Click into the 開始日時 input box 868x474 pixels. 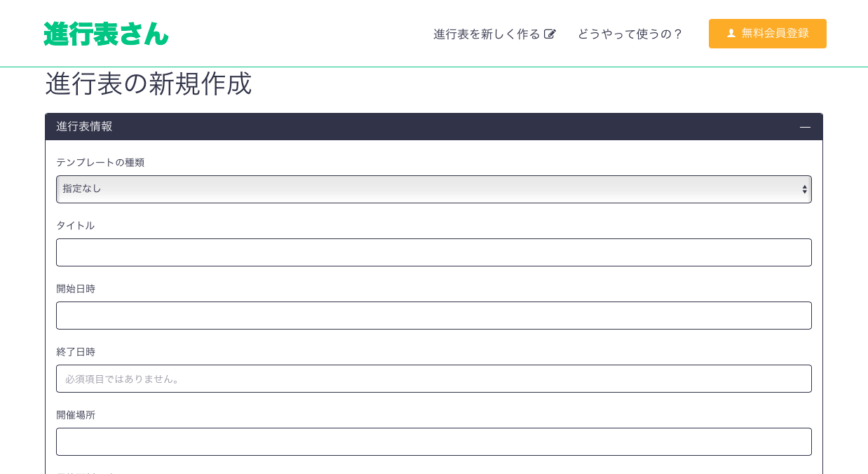pyautogui.click(x=433, y=316)
